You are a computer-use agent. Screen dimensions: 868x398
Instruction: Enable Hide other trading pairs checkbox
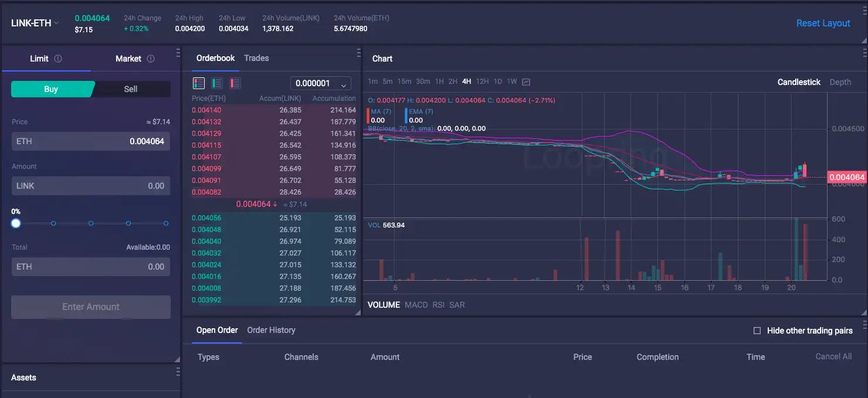point(757,331)
